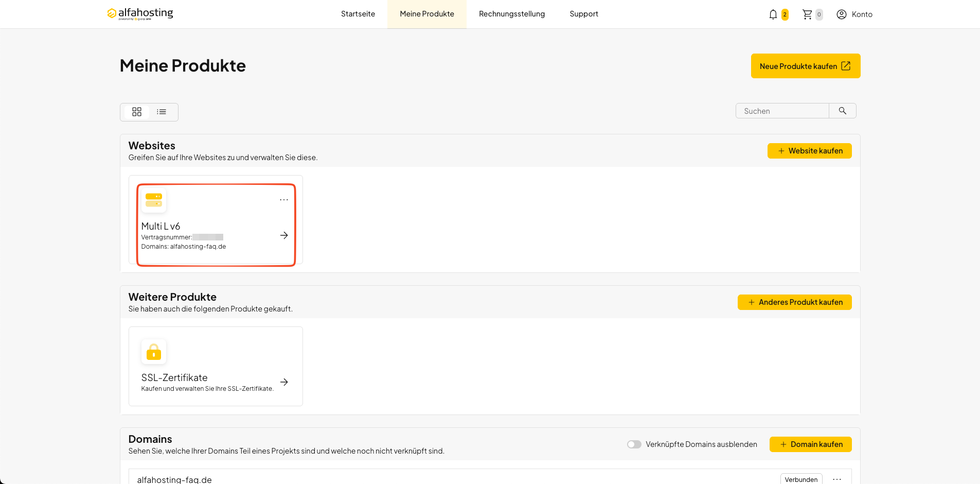Click the SSL-Zertifikate lock icon

[x=154, y=352]
